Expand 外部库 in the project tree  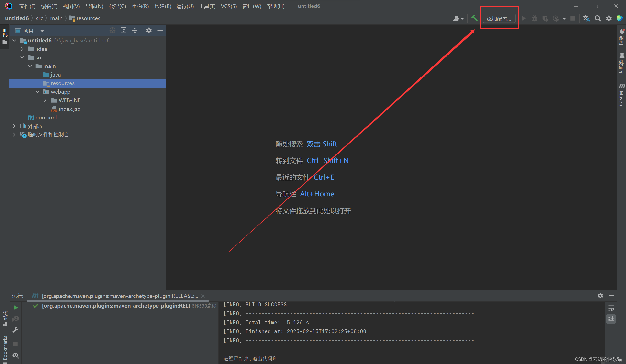(14, 126)
